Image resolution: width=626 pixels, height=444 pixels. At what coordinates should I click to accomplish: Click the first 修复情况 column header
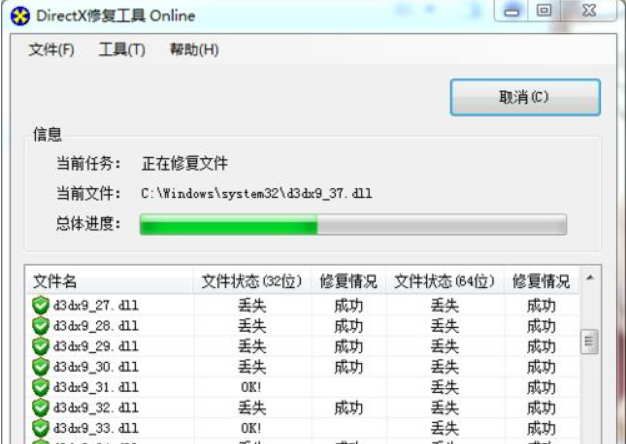(349, 281)
